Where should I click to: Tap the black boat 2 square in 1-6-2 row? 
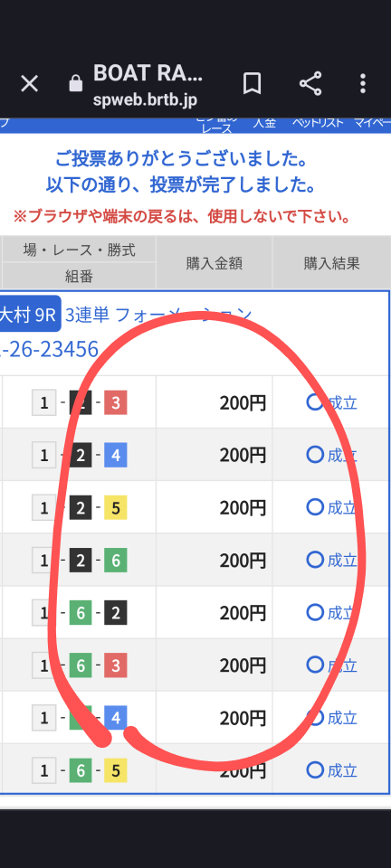(116, 613)
